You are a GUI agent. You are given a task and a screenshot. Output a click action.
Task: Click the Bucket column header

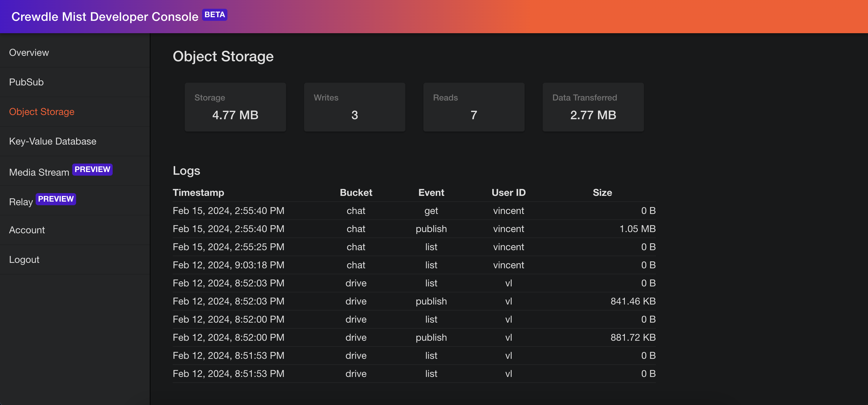(x=356, y=193)
